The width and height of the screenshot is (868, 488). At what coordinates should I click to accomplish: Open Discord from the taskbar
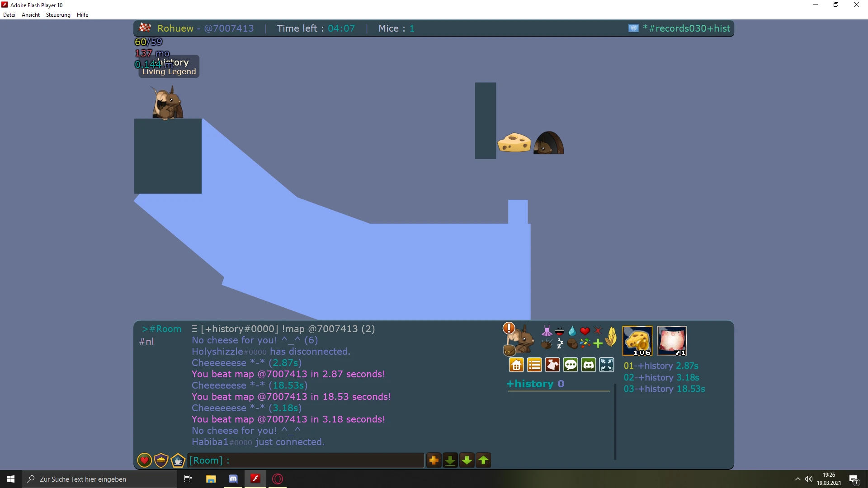[233, 479]
